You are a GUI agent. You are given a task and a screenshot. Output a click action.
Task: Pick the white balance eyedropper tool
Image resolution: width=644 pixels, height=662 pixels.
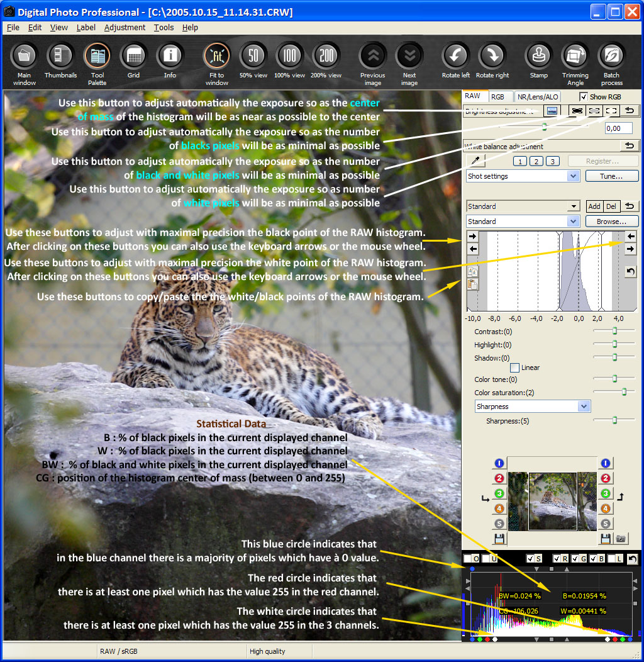point(475,160)
